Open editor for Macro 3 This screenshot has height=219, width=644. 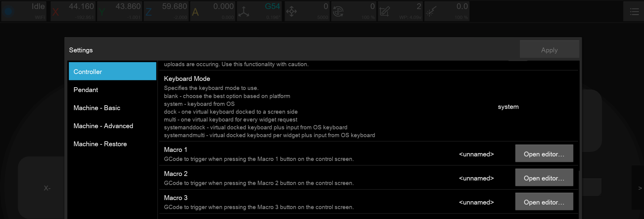544,202
